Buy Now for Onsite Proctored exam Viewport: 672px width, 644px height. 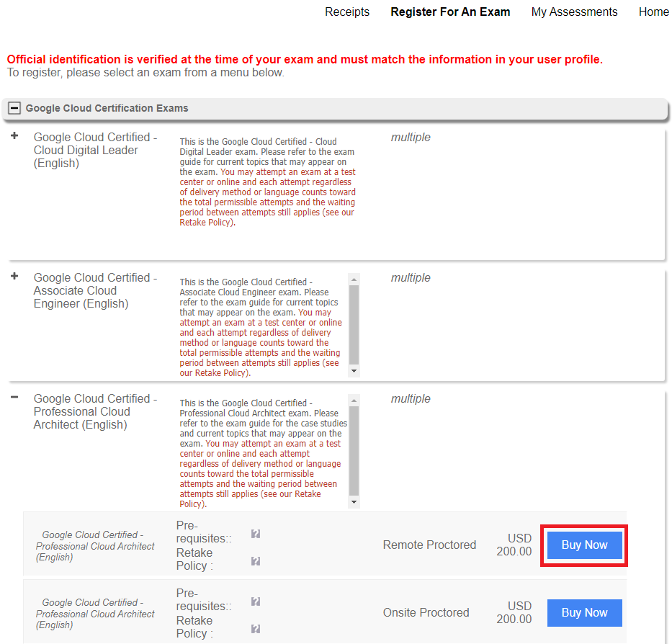(584, 612)
